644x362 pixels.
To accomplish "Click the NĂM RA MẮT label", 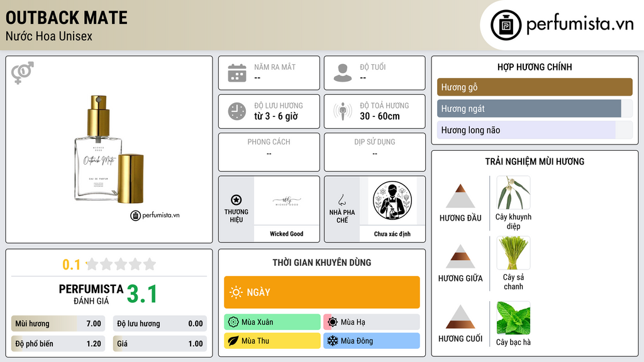I will (x=275, y=67).
